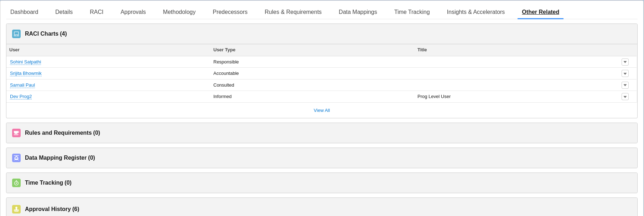Screen dimensions: 644x216
Task: Open the Predecessors tab
Action: [x=230, y=12]
